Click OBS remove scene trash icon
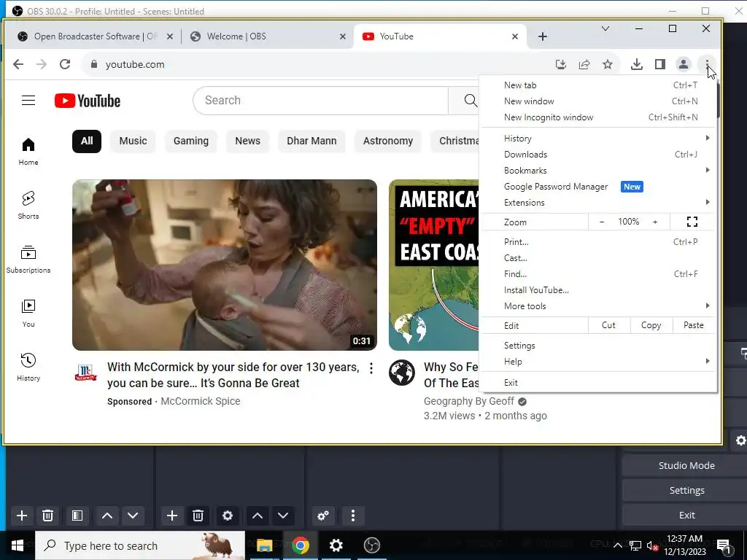Screen dimensions: 747x560 tap(47, 516)
